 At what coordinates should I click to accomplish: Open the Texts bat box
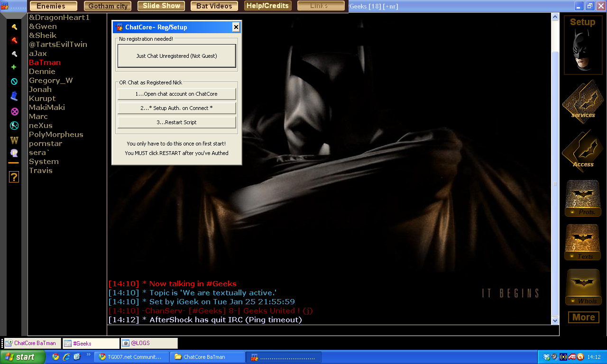[583, 242]
